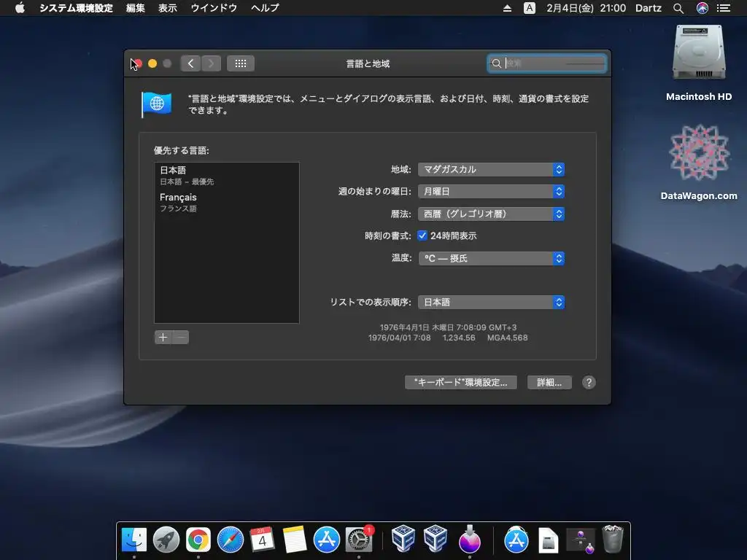
Task: Open the 暦法 calendar dropdown
Action: (491, 214)
